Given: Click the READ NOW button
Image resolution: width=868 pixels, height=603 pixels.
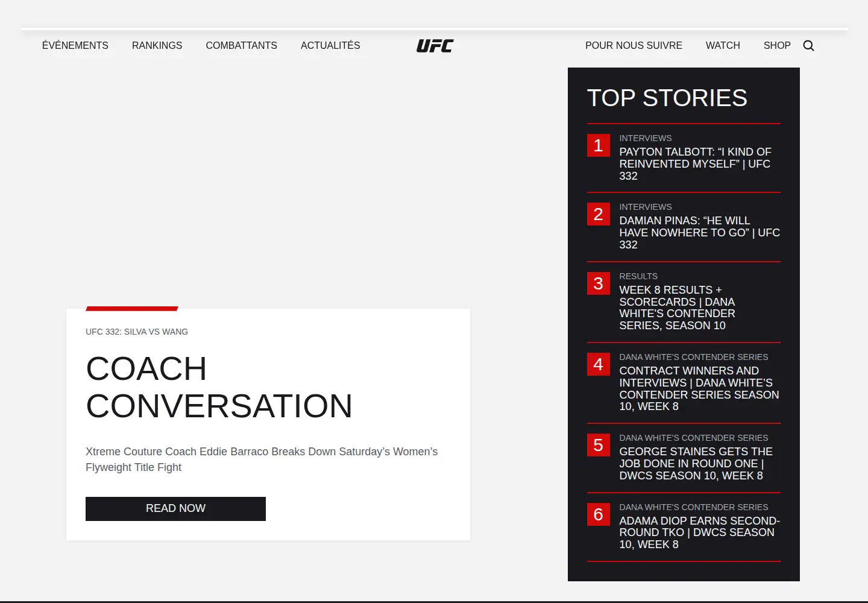Looking at the screenshot, I should point(175,509).
